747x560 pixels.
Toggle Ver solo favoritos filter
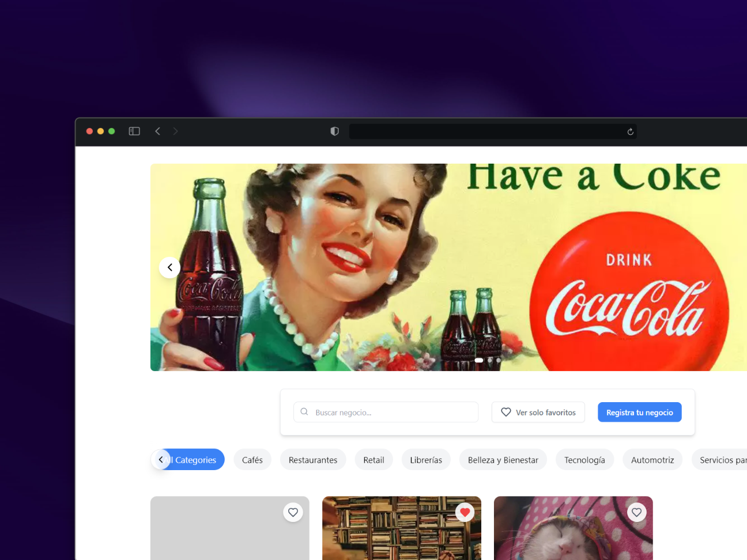click(x=538, y=412)
